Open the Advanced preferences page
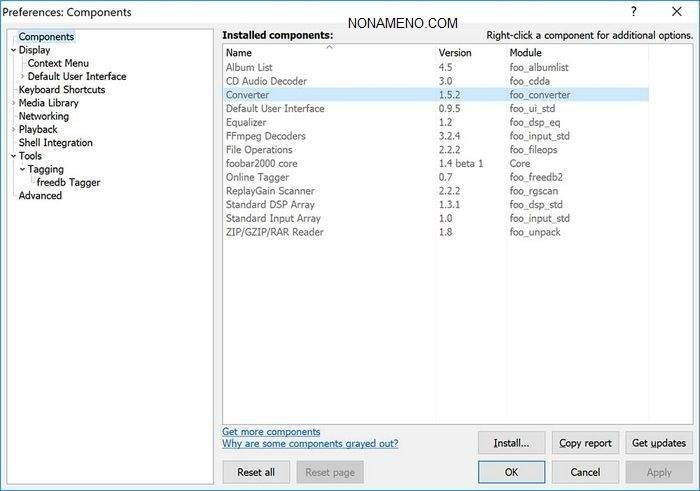Screen dimensions: 700x491 tap(40, 196)
